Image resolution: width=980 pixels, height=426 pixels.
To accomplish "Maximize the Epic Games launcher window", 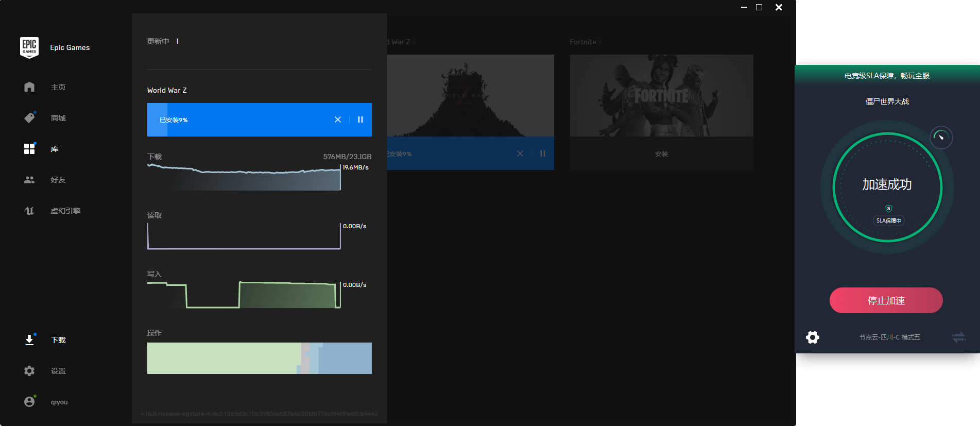I will pos(759,7).
